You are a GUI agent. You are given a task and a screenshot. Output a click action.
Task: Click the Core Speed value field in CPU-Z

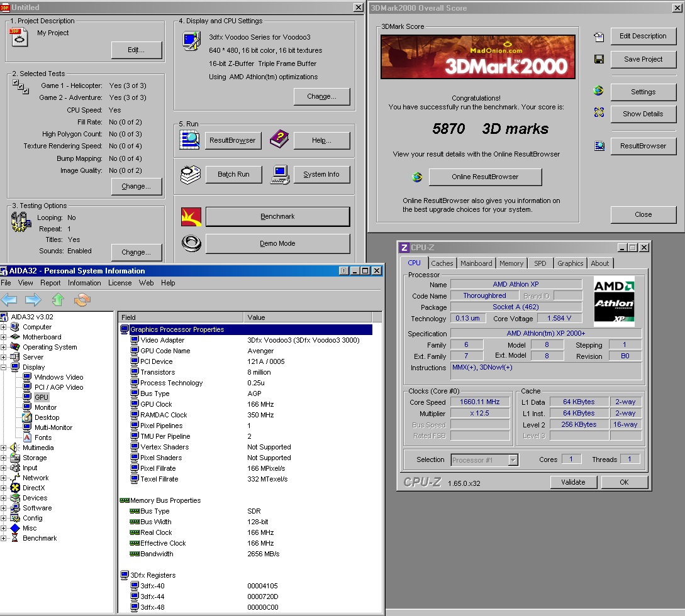tap(480, 402)
